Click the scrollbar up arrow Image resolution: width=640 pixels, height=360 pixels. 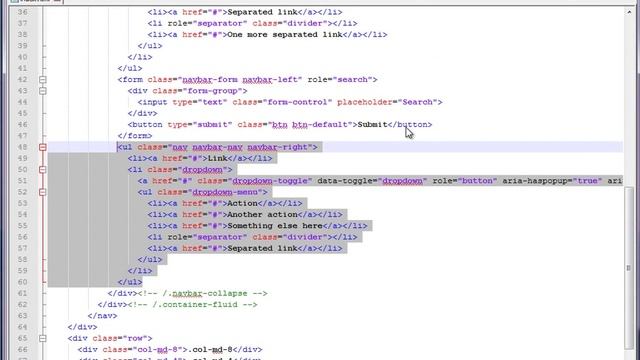(x=629, y=12)
